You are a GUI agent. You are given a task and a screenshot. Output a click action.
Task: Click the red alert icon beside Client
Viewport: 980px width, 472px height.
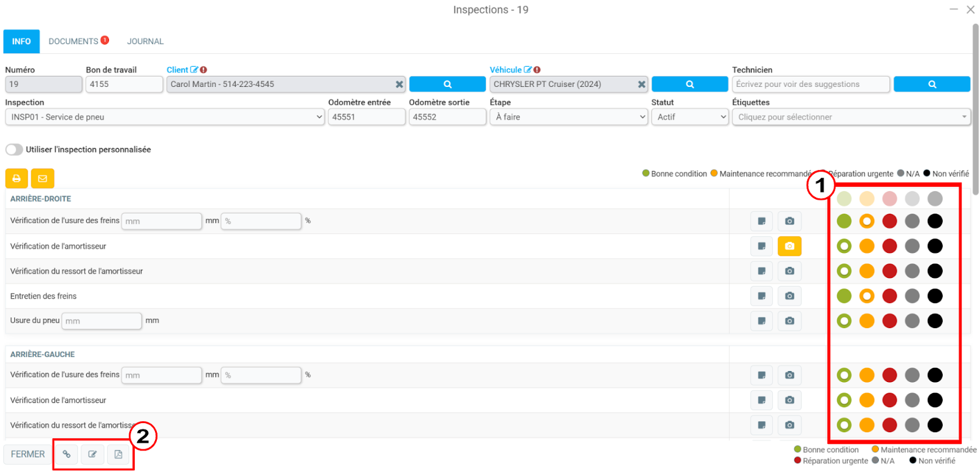point(203,70)
